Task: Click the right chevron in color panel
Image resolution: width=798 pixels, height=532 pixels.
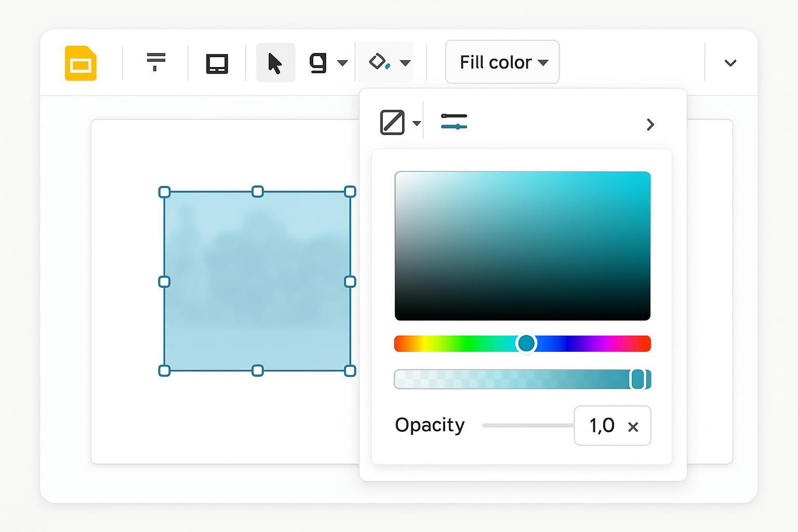Action: coord(650,125)
